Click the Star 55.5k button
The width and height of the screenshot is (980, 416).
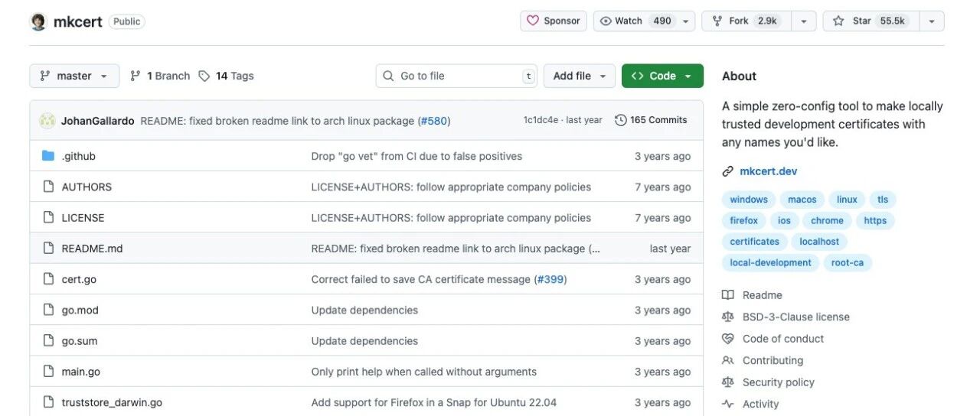pos(871,21)
